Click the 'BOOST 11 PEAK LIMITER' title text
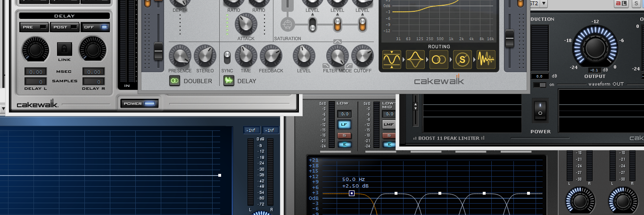The height and width of the screenshot is (215, 644). pyautogui.click(x=449, y=138)
